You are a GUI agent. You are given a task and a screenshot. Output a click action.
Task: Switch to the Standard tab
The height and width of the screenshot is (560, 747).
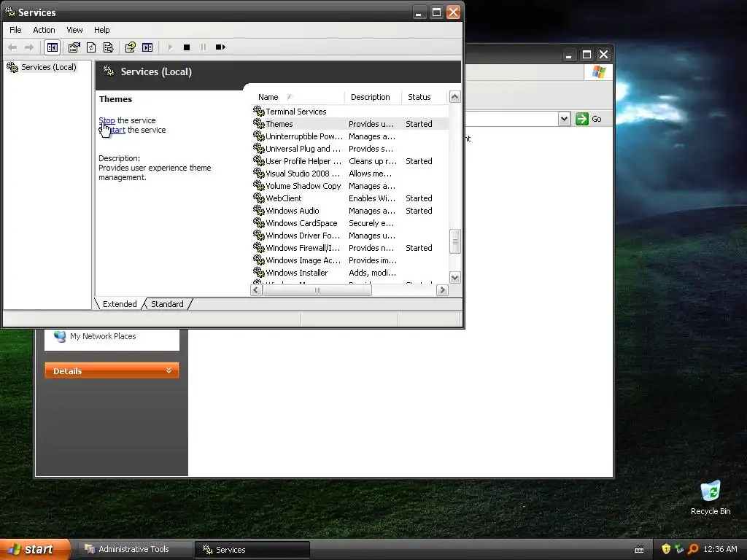point(167,304)
